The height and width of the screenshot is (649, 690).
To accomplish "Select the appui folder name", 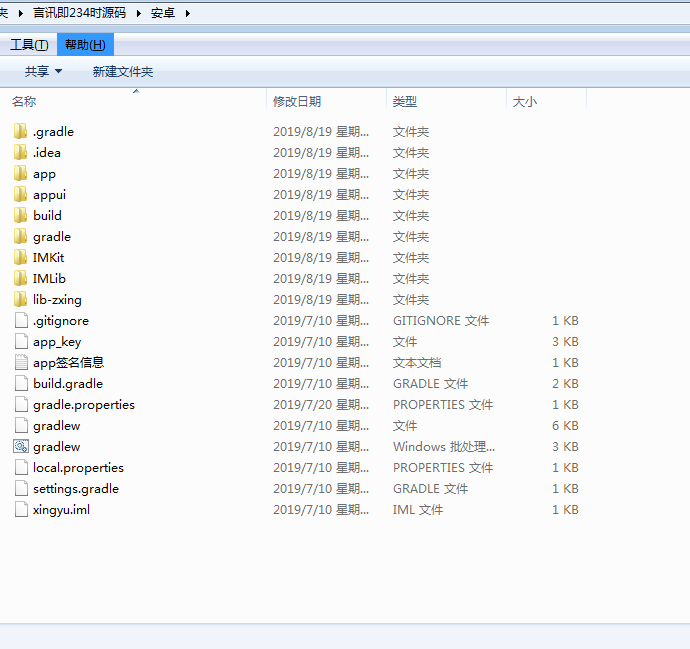I will coord(49,195).
